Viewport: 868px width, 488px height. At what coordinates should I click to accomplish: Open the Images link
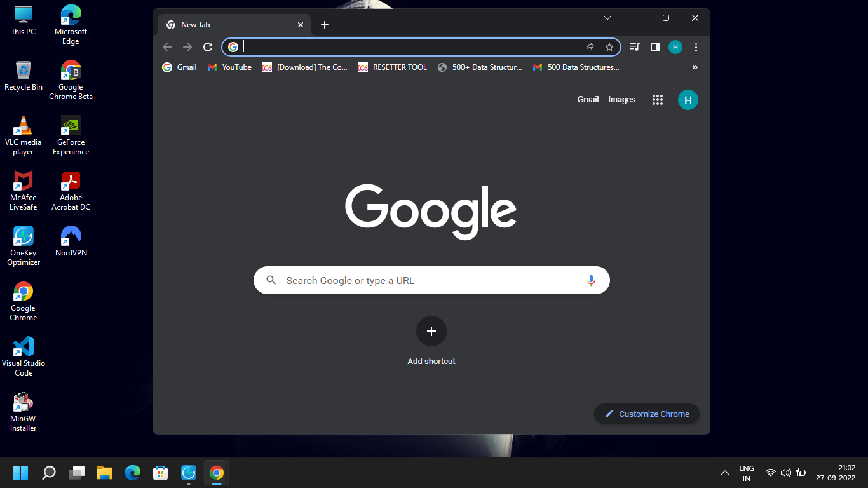pyautogui.click(x=621, y=100)
